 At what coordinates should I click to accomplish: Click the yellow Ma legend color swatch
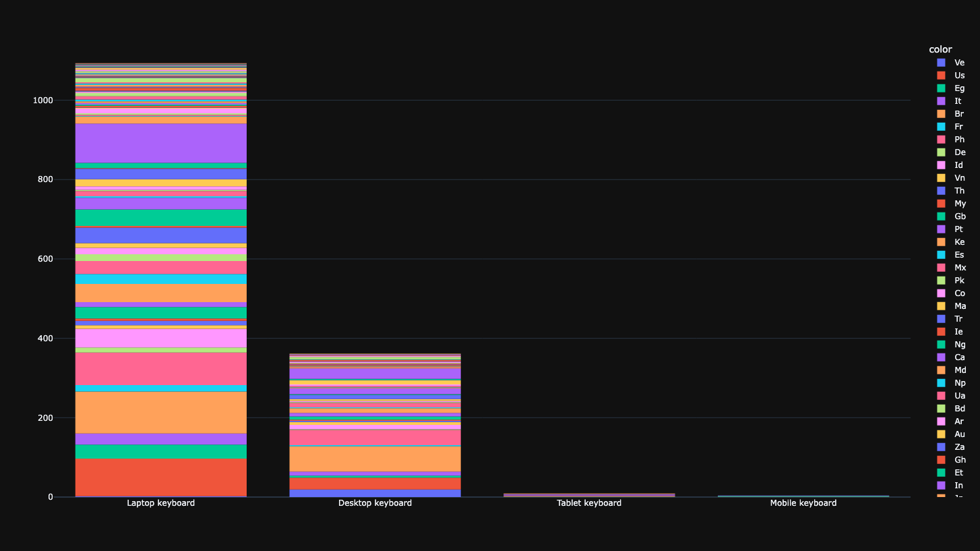coord(941,306)
